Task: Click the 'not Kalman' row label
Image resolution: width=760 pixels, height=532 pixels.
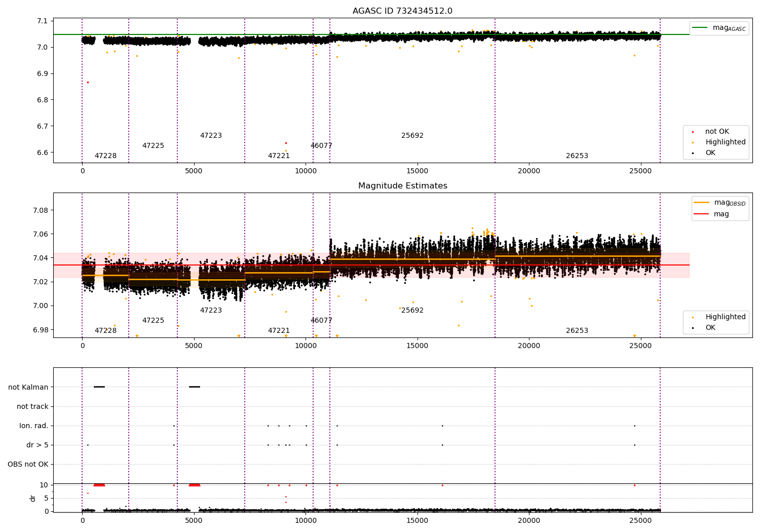Action: (28, 387)
